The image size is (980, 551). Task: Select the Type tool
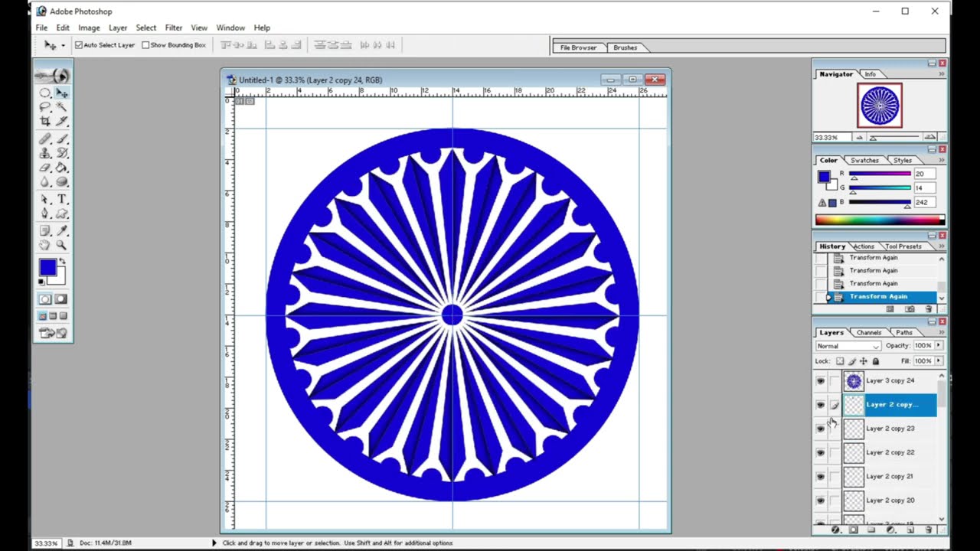(61, 200)
